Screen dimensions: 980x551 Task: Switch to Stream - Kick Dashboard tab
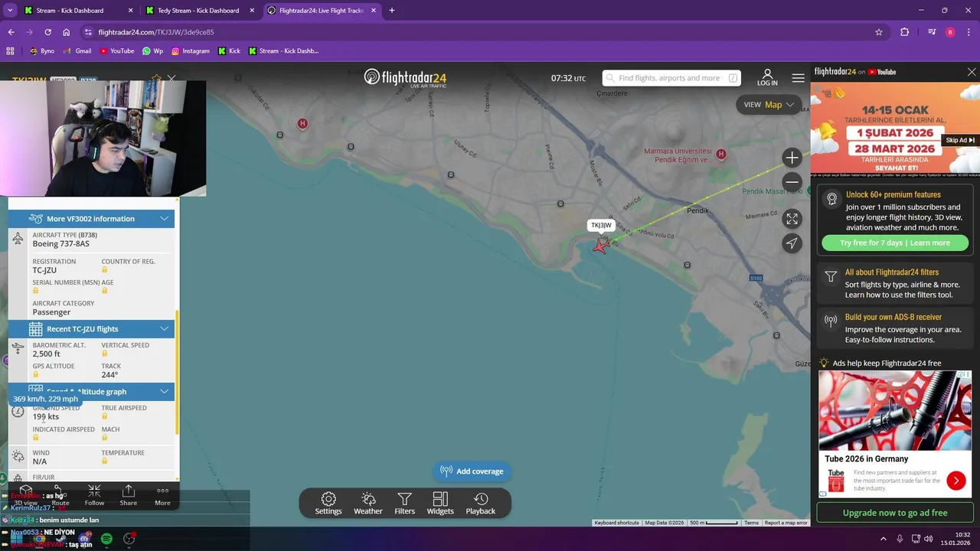coord(77,11)
